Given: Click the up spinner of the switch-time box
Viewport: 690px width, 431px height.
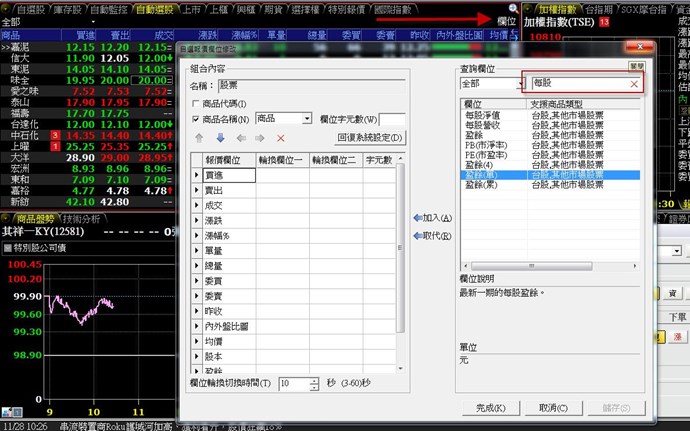Looking at the screenshot, I should [x=314, y=380].
